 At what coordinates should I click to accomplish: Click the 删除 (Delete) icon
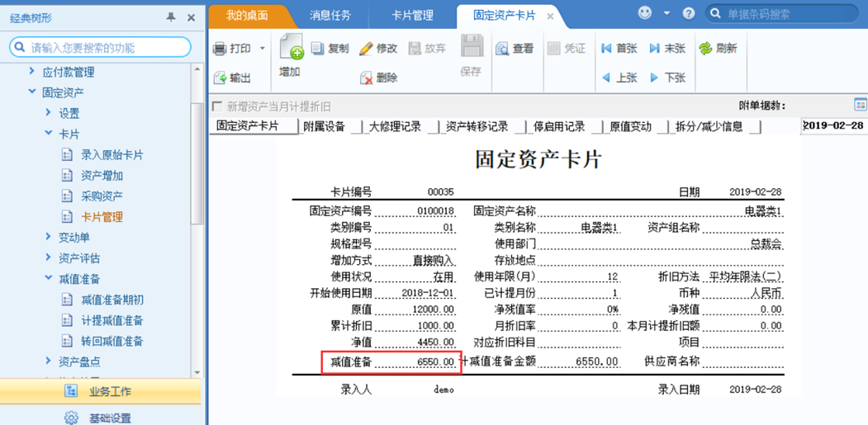coord(366,78)
